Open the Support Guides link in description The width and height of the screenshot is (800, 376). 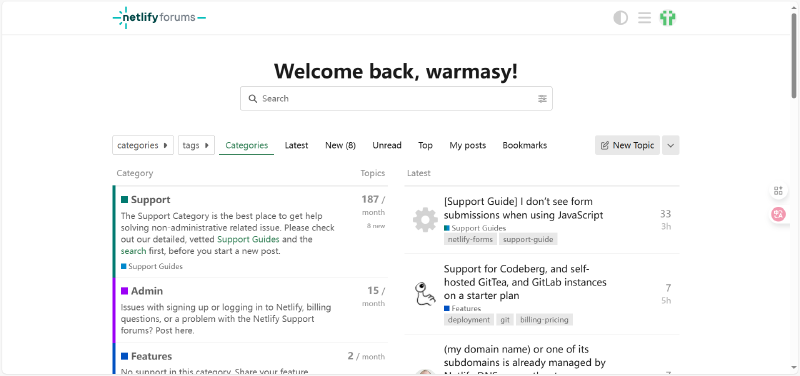pyautogui.click(x=248, y=239)
